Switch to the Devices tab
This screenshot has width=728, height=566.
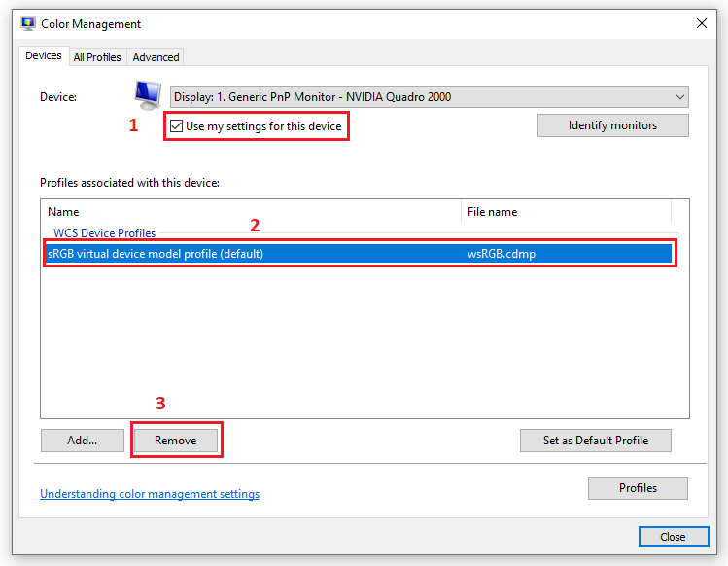click(44, 56)
